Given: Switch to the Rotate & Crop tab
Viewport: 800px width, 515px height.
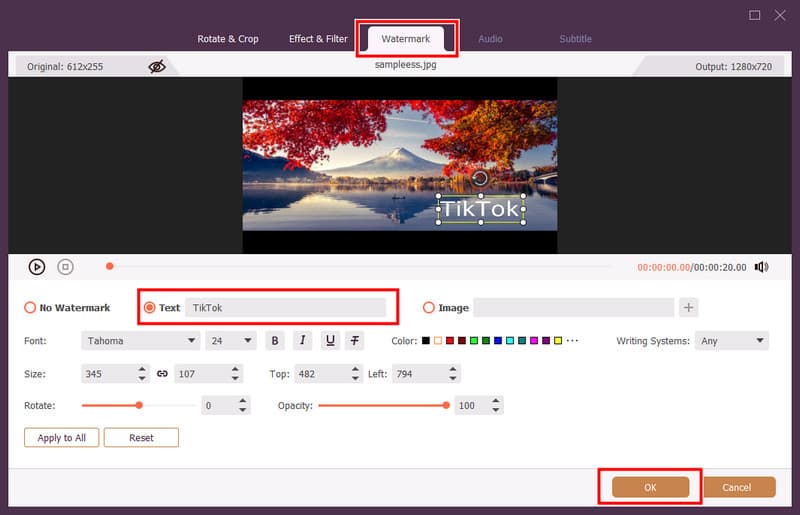Looking at the screenshot, I should coord(228,39).
